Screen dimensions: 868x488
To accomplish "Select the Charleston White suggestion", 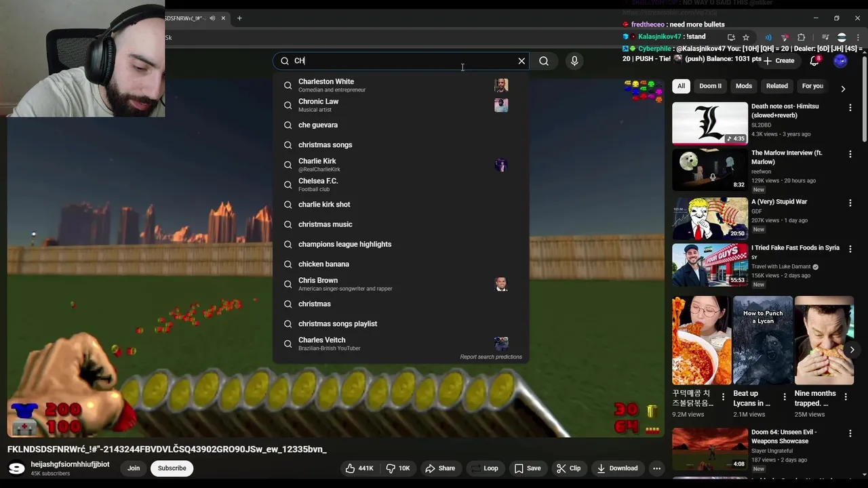I will (401, 85).
